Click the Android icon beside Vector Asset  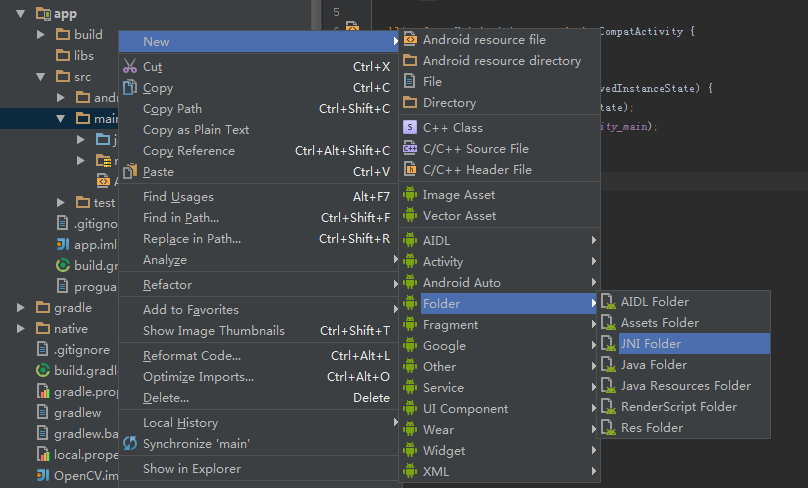[409, 216]
